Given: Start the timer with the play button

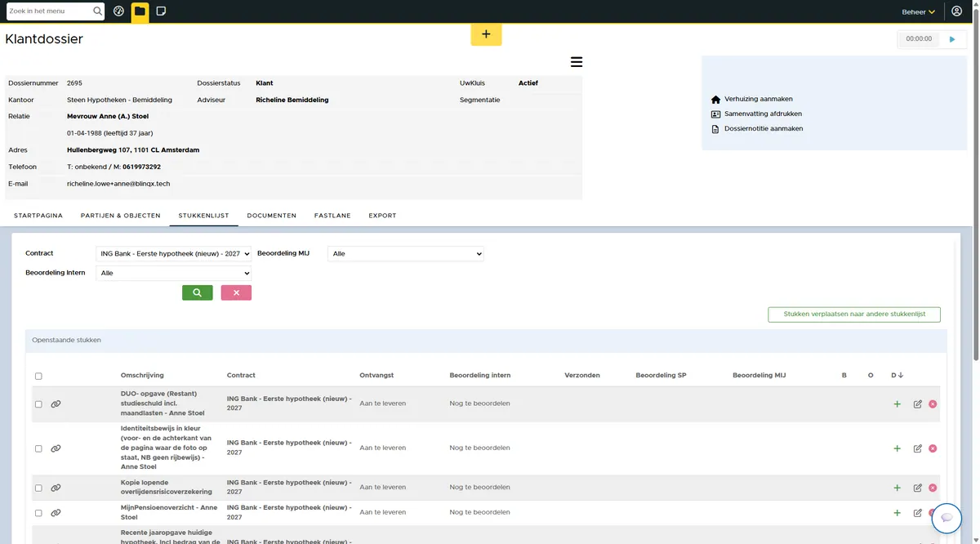Looking at the screenshot, I should coord(951,39).
